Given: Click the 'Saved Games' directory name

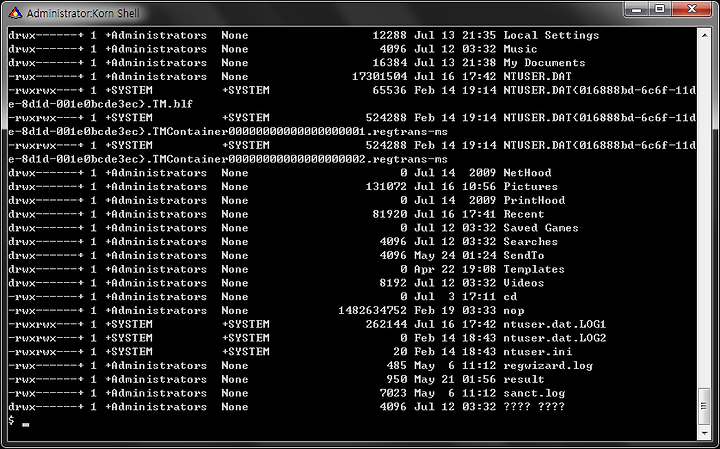Looking at the screenshot, I should 541,228.
